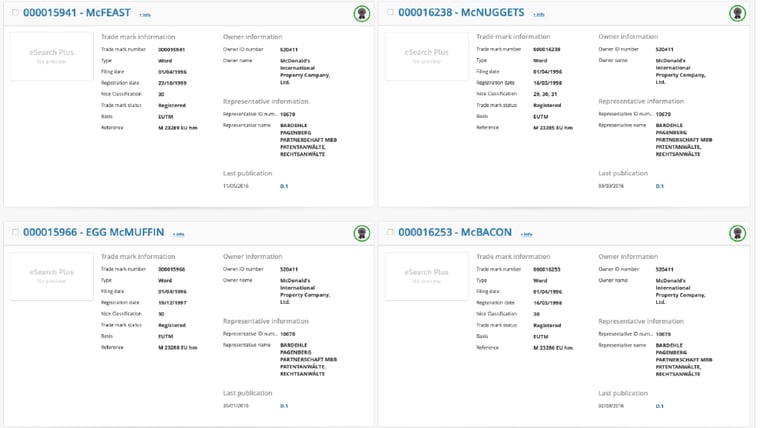
Task: Select the owner ID 520411 in the McNUGGETS card
Action: 665,49
